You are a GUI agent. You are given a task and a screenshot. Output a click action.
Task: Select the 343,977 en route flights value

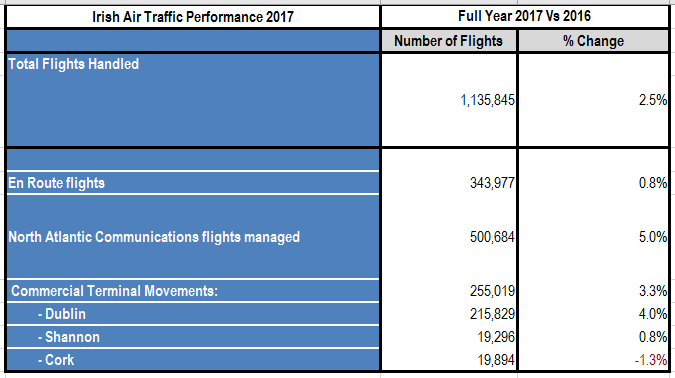coord(492,183)
